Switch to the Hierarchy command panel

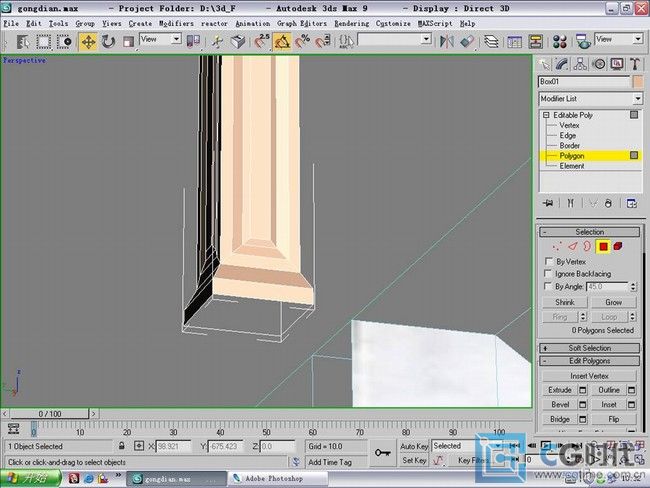tap(580, 64)
